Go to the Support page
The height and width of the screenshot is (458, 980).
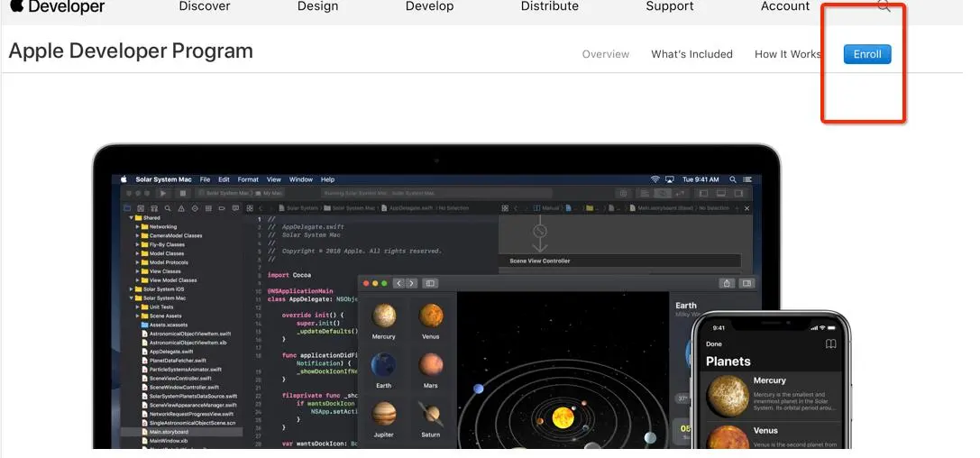[669, 6]
